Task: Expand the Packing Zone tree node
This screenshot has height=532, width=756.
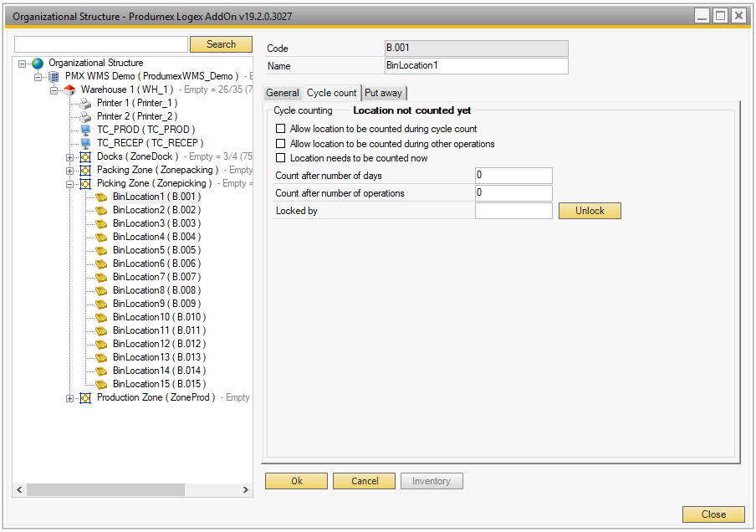Action: point(69,171)
